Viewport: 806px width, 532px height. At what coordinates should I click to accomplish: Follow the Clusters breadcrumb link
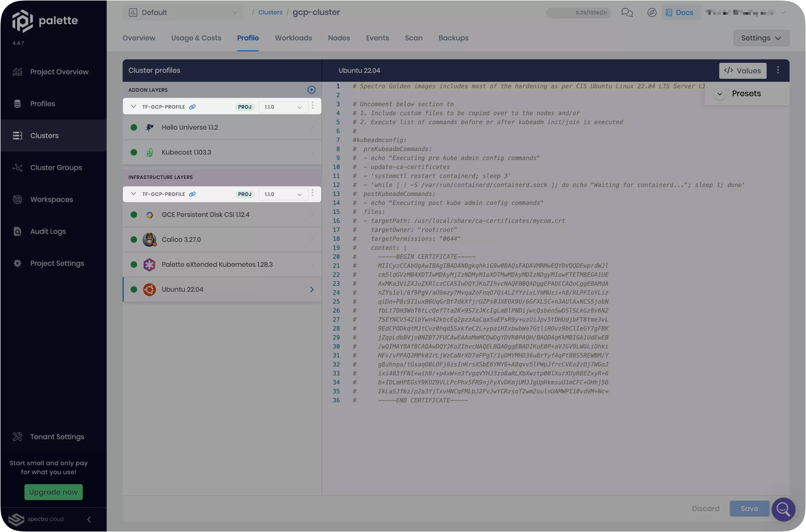pos(270,12)
